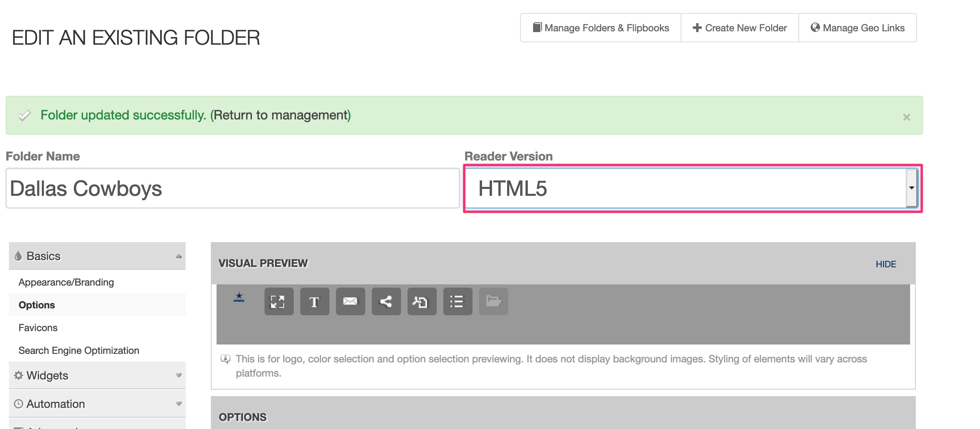Click the share icon in preview toolbar
The width and height of the screenshot is (980, 429).
click(x=386, y=301)
